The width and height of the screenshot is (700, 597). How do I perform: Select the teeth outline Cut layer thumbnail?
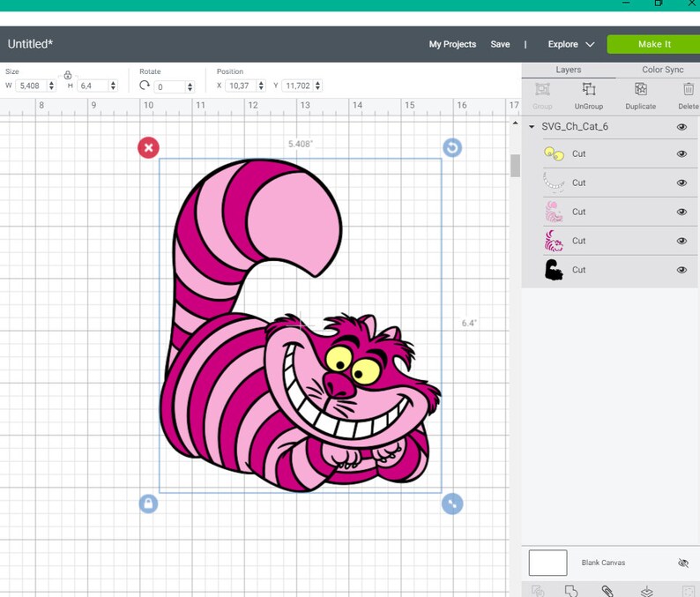tap(554, 183)
